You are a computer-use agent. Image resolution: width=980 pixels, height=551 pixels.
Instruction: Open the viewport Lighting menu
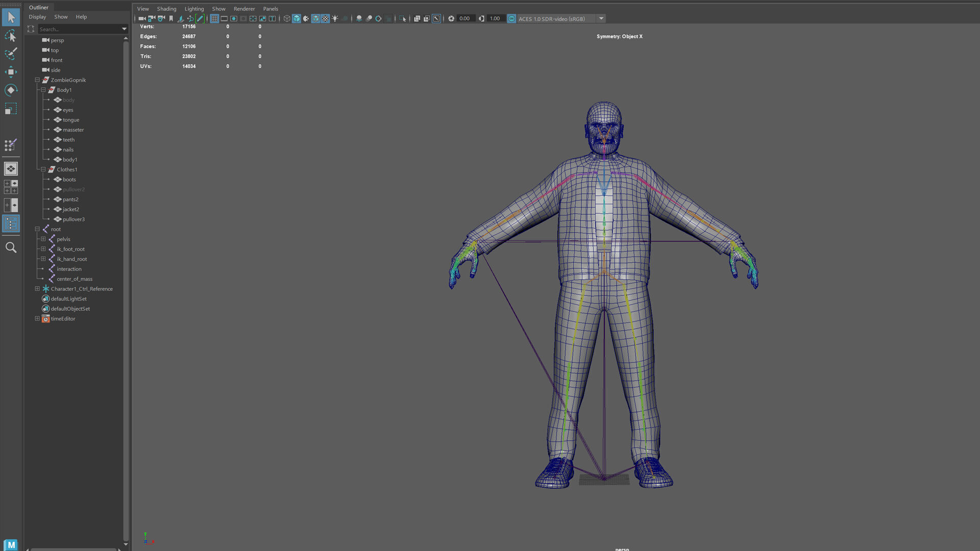click(x=194, y=9)
